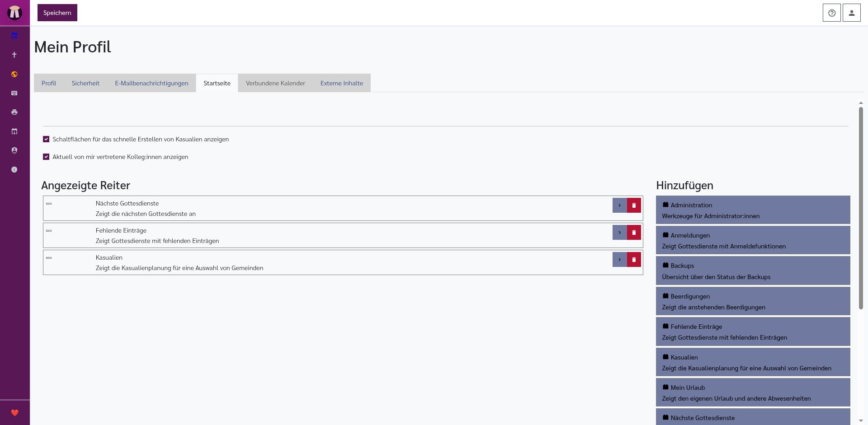Delete the Kasualien tab row
The height and width of the screenshot is (425, 868).
pyautogui.click(x=634, y=259)
